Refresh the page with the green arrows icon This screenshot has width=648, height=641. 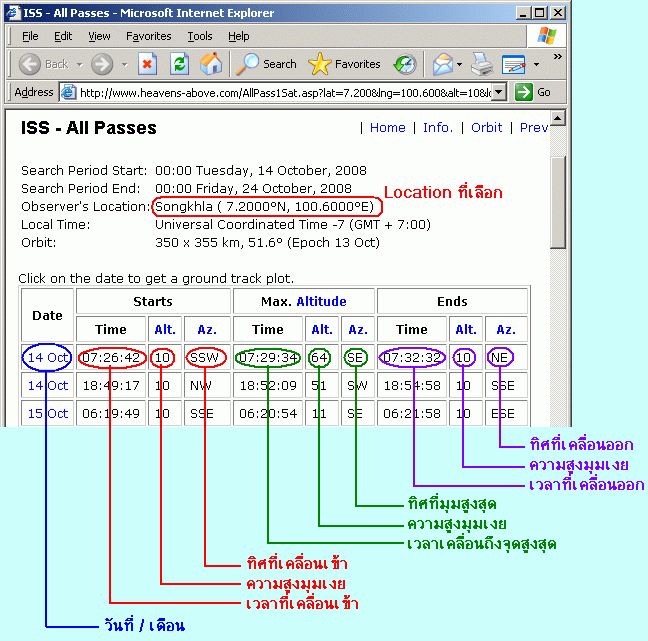coord(180,64)
